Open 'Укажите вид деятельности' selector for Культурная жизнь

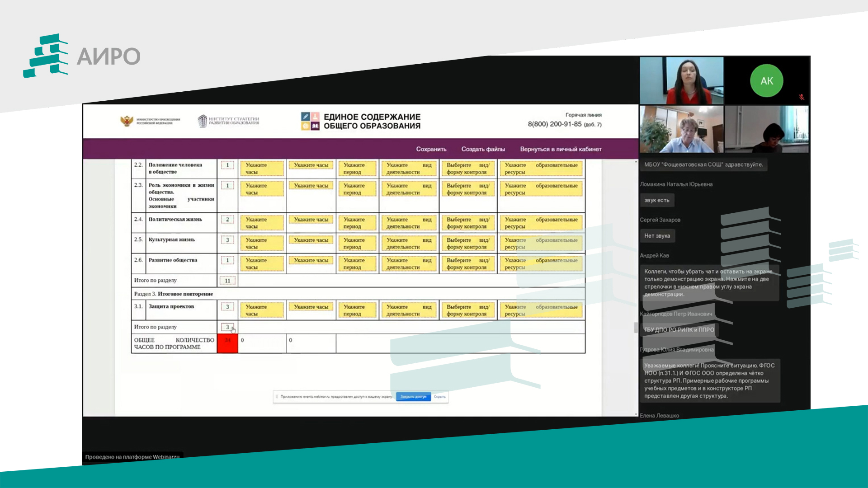[409, 244]
